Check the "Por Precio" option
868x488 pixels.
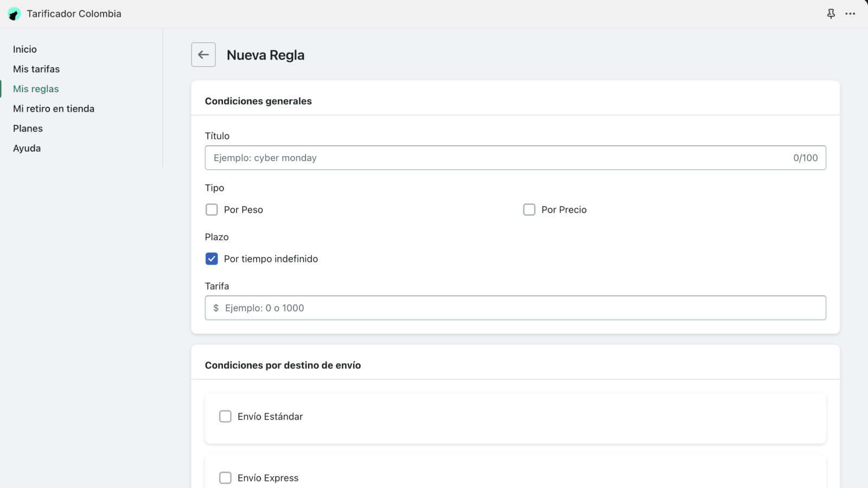pos(529,209)
